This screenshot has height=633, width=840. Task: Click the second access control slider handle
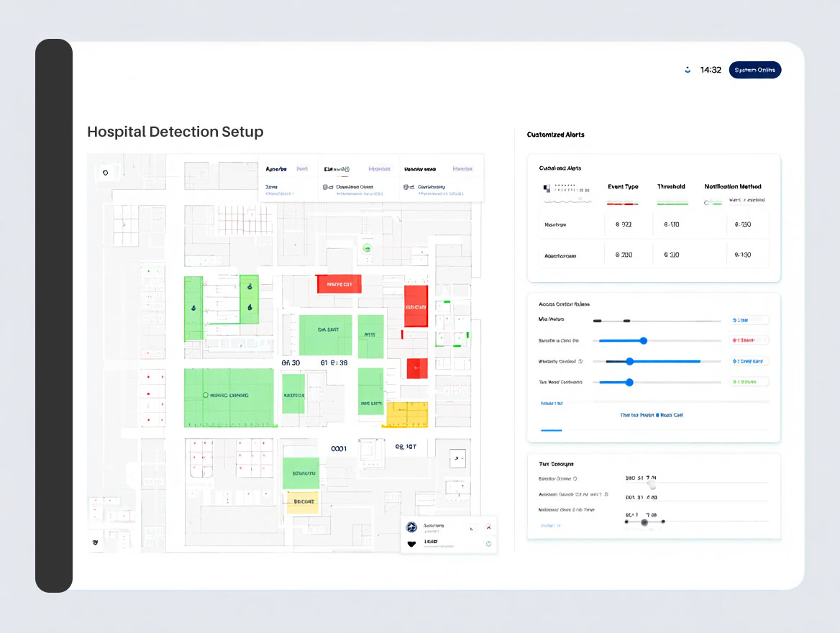pyautogui.click(x=644, y=341)
